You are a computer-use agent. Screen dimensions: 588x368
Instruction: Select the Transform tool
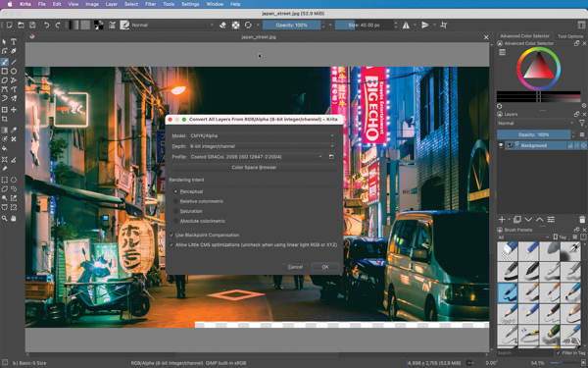click(x=5, y=110)
